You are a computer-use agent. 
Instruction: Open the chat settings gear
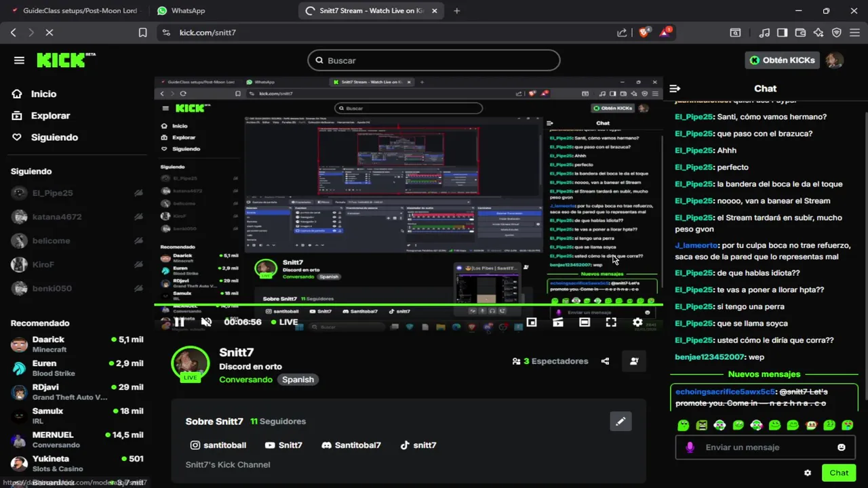coord(808,473)
